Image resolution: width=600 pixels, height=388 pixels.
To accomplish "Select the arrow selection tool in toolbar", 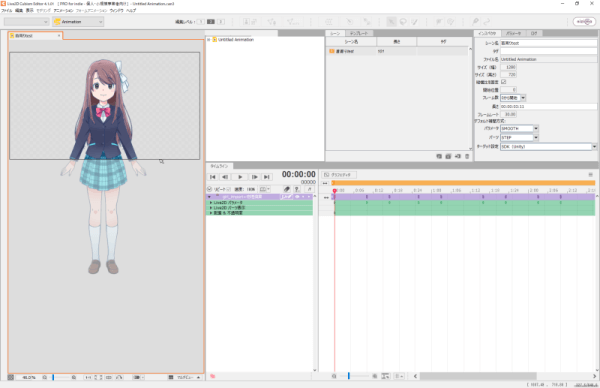I will coord(391,22).
